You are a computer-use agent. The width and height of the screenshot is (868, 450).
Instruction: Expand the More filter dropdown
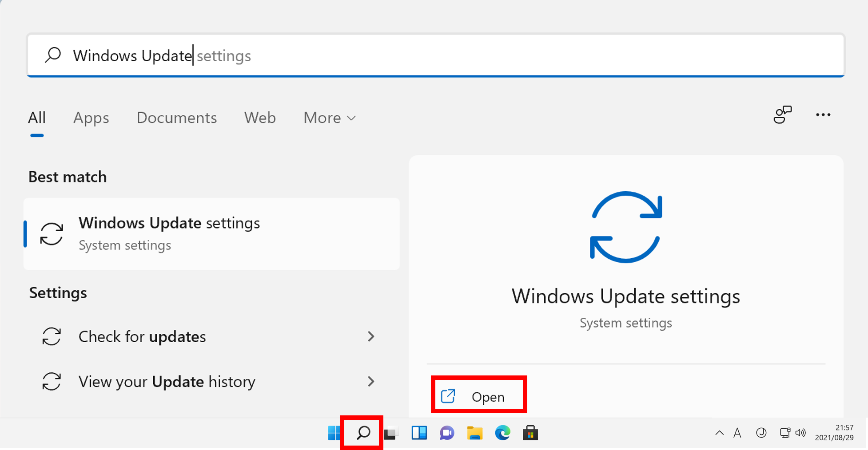click(x=330, y=118)
